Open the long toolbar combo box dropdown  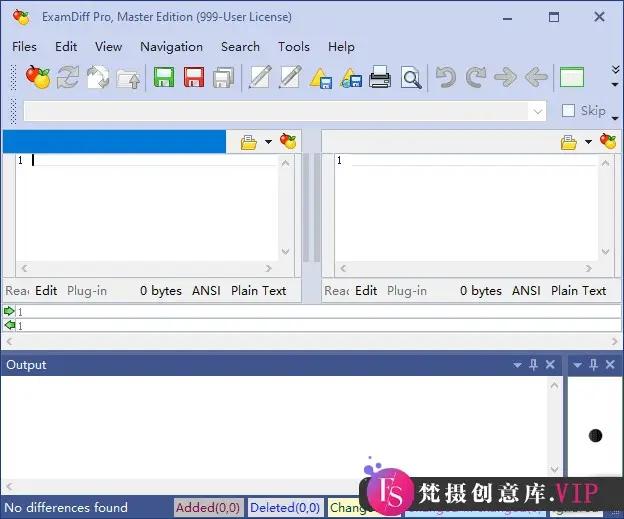tap(538, 111)
